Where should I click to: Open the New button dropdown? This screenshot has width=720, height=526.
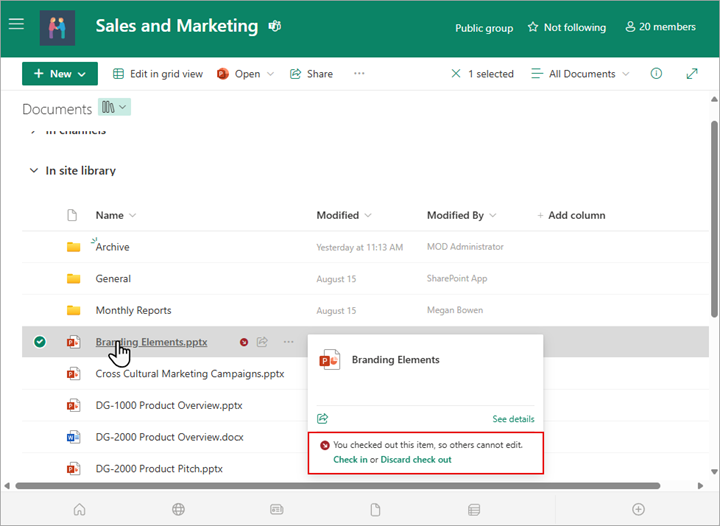(x=60, y=74)
